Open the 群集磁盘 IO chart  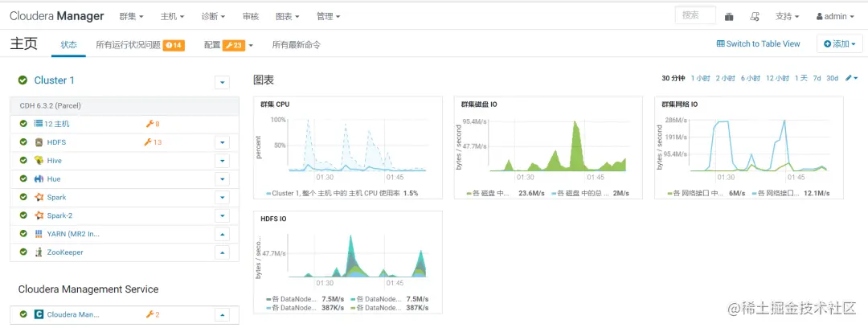(x=548, y=147)
